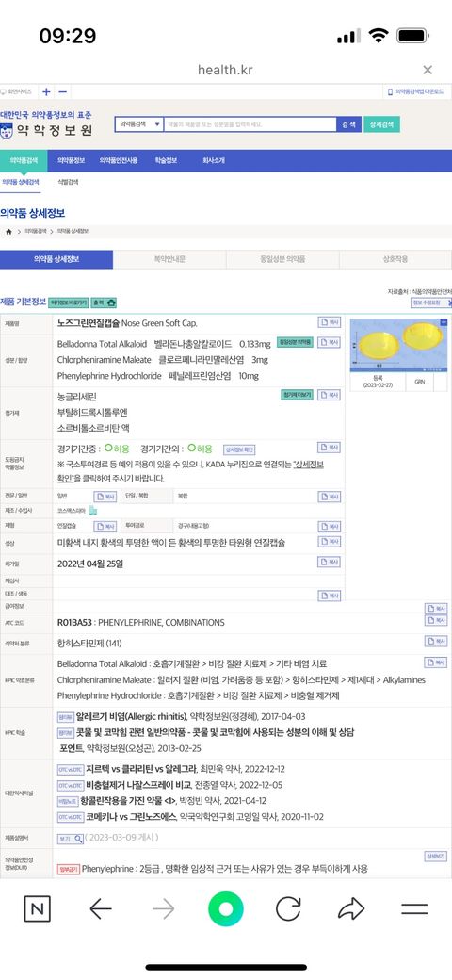Open the share arrow icon
The height and width of the screenshot is (980, 452).
pos(351,908)
